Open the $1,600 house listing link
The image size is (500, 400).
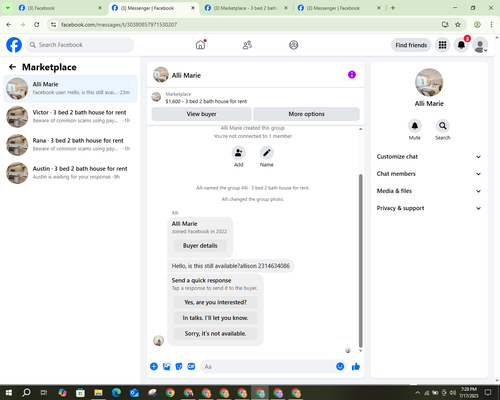pos(206,101)
